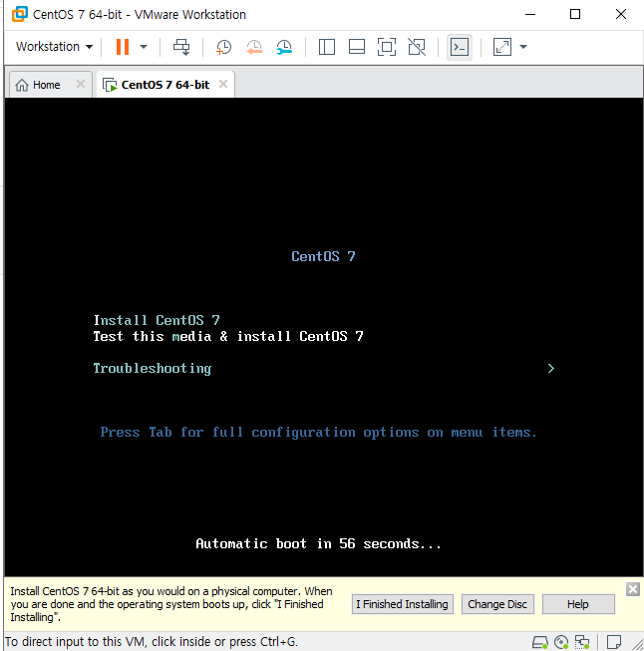Click the running VM icon on CentOS tab
This screenshot has width=644, height=651.
[x=110, y=85]
